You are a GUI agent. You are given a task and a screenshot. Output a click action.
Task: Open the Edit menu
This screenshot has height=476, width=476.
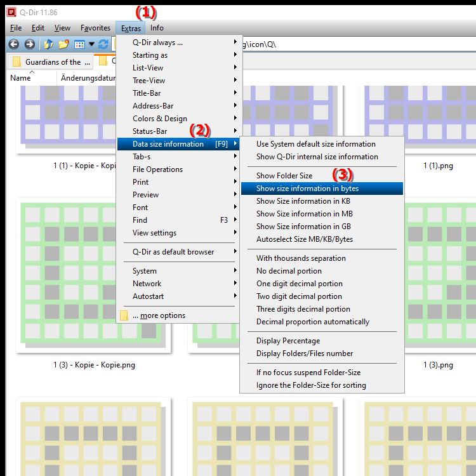[x=38, y=28]
